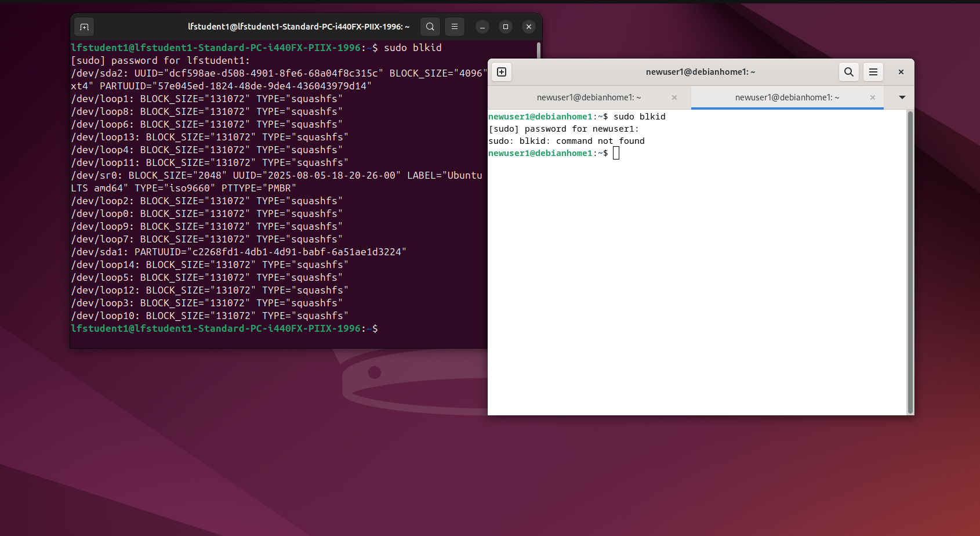Open search in lfstudent1 terminal window
The height and width of the screenshot is (536, 980).
point(430,27)
